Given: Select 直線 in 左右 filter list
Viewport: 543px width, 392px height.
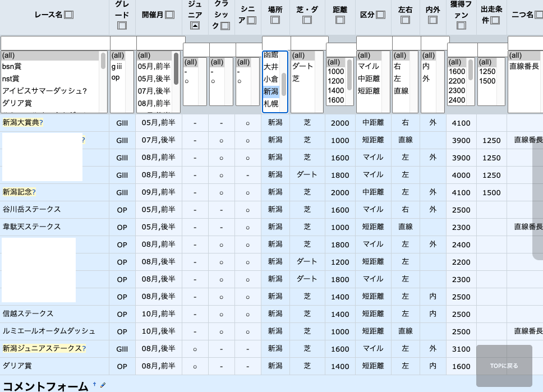Looking at the screenshot, I should click(401, 91).
